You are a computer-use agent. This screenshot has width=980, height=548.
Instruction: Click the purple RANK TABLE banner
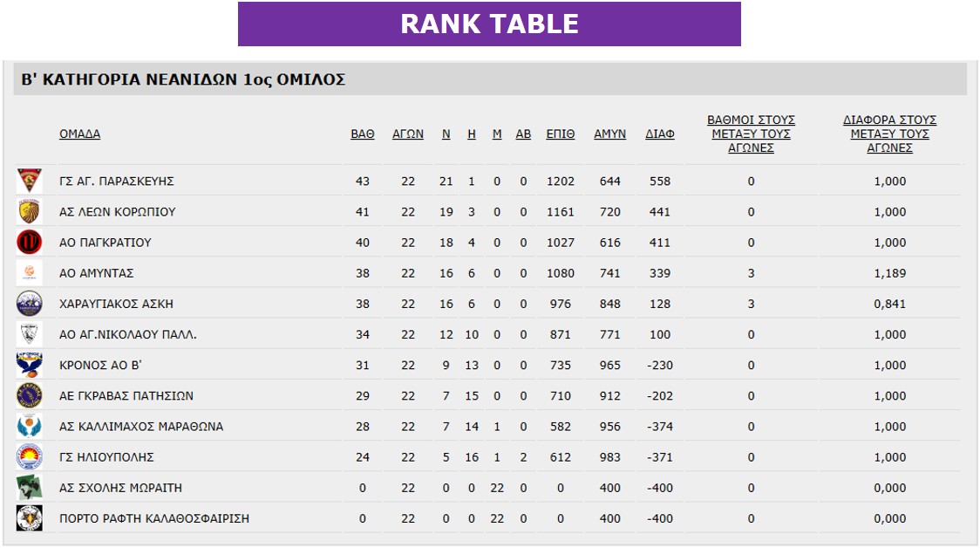(489, 24)
